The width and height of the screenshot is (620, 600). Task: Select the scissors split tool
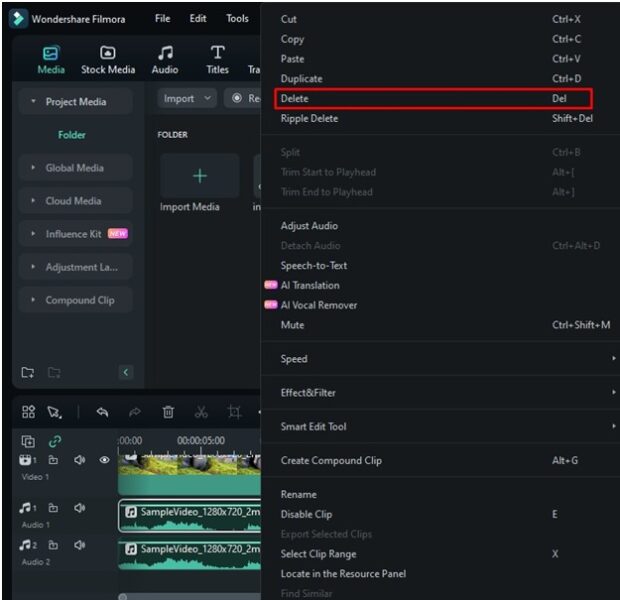coord(201,412)
